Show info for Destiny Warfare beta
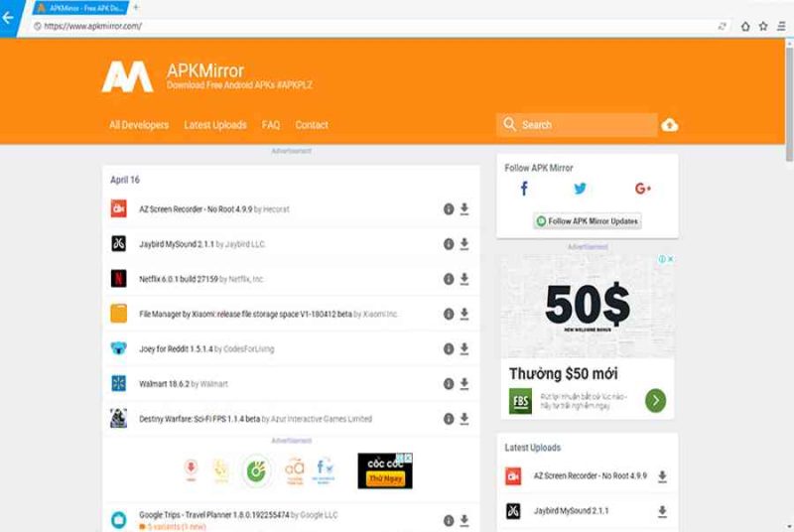 tap(449, 419)
